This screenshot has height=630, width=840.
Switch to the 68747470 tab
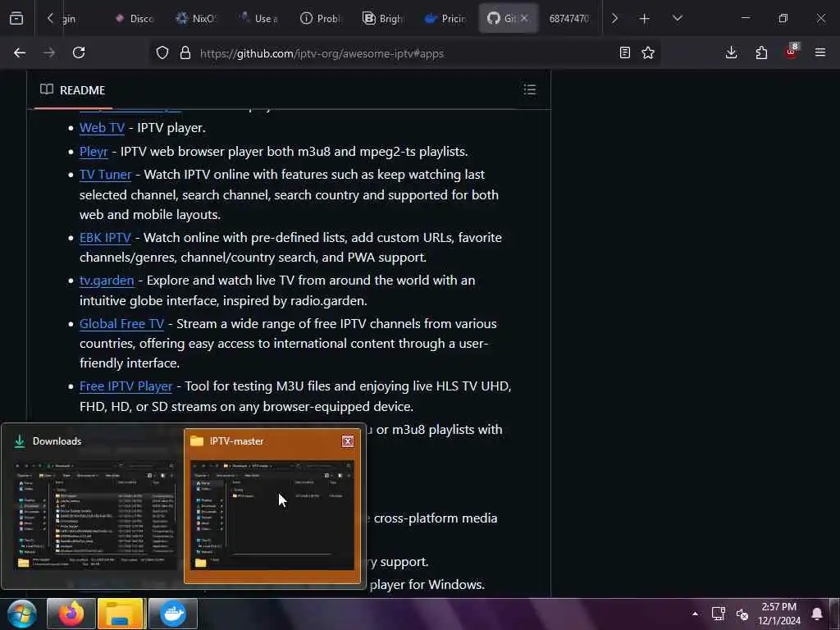point(569,18)
